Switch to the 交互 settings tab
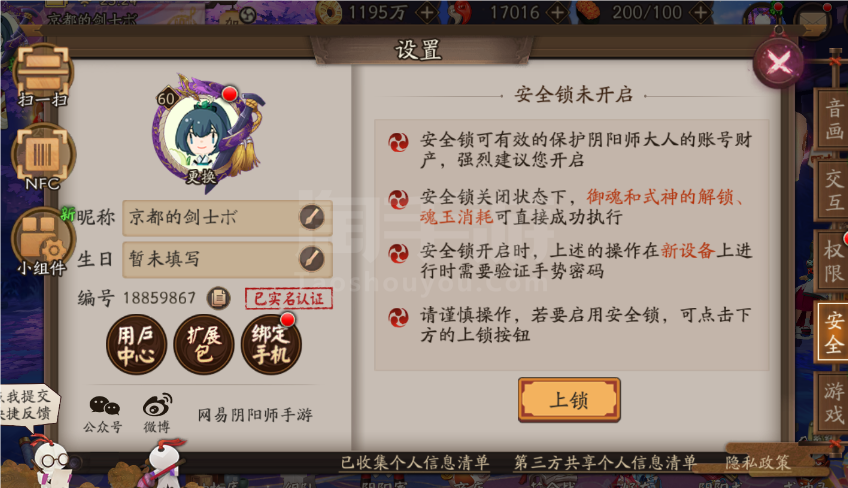This screenshot has width=848, height=488. [x=833, y=190]
